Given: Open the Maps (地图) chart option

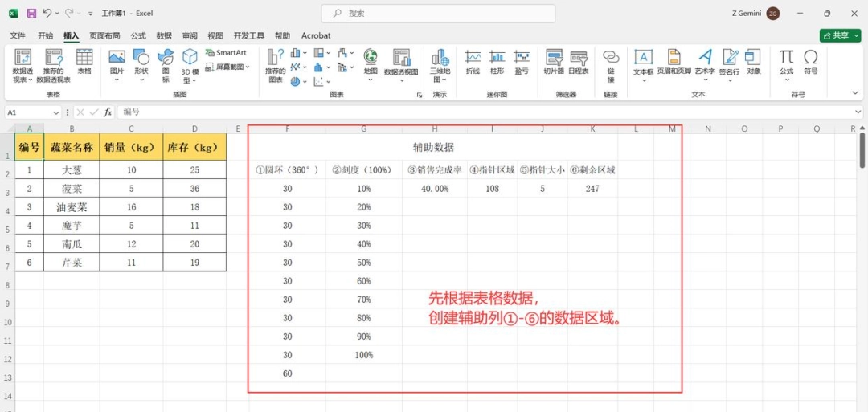Looking at the screenshot, I should pos(371,66).
